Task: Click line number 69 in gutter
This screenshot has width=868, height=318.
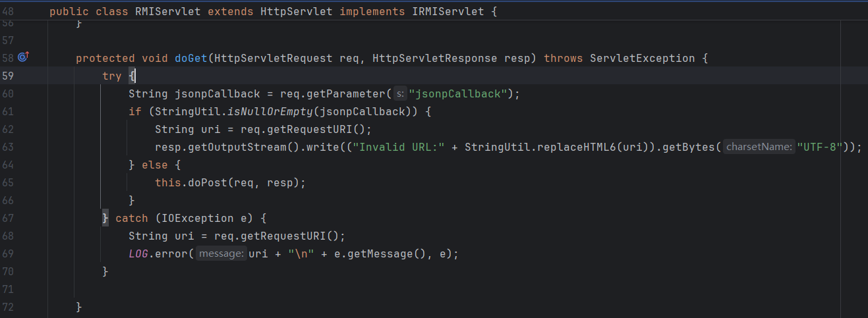Action: [x=8, y=253]
